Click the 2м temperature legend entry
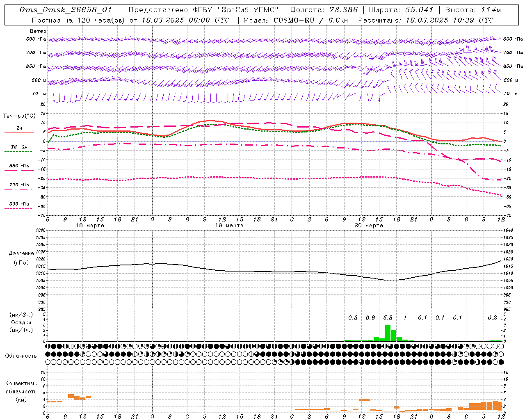Image resolution: width=525 pixels, height=420 pixels. pos(19,128)
